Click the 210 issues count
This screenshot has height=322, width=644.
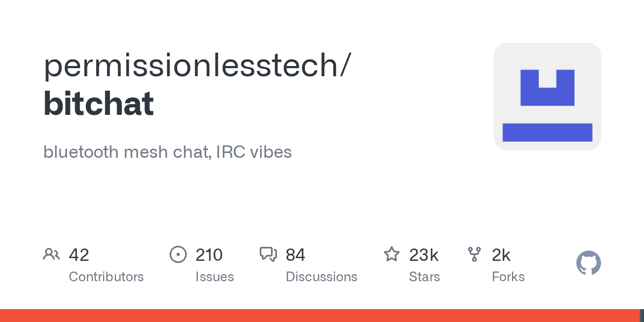tap(209, 255)
